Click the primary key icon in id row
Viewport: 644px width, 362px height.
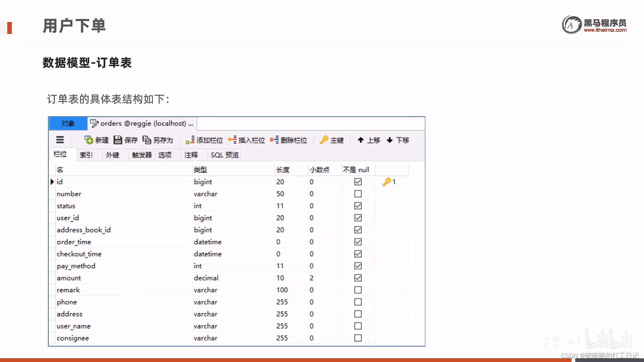click(387, 182)
